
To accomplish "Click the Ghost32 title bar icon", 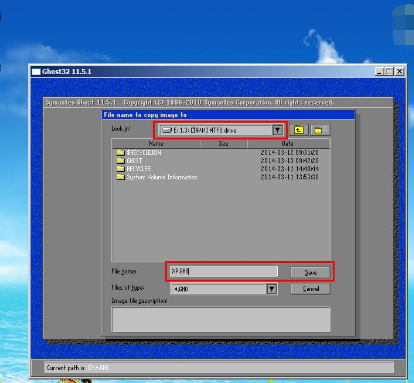I will (x=36, y=72).
